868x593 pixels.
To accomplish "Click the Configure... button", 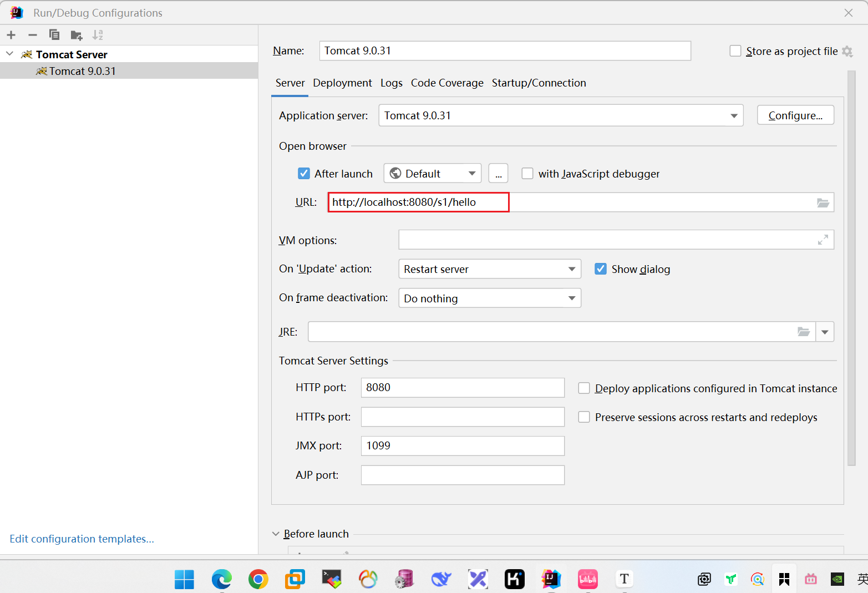I will click(795, 115).
